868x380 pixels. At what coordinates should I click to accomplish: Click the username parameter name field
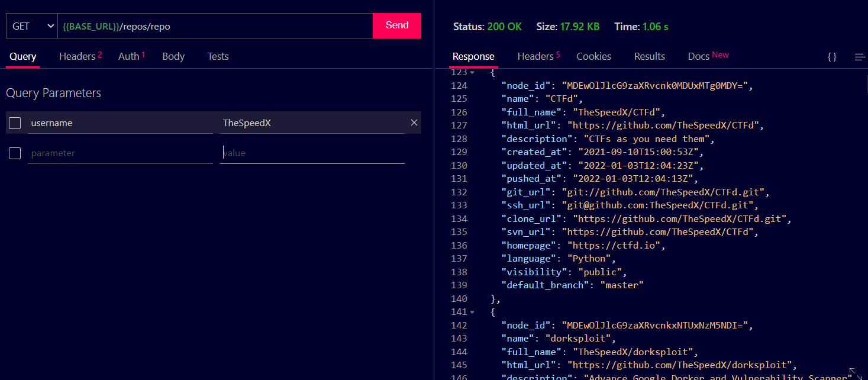pos(120,123)
